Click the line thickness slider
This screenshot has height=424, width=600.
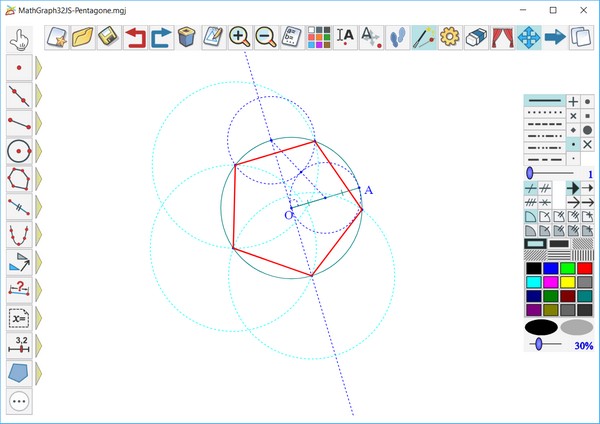[x=530, y=173]
